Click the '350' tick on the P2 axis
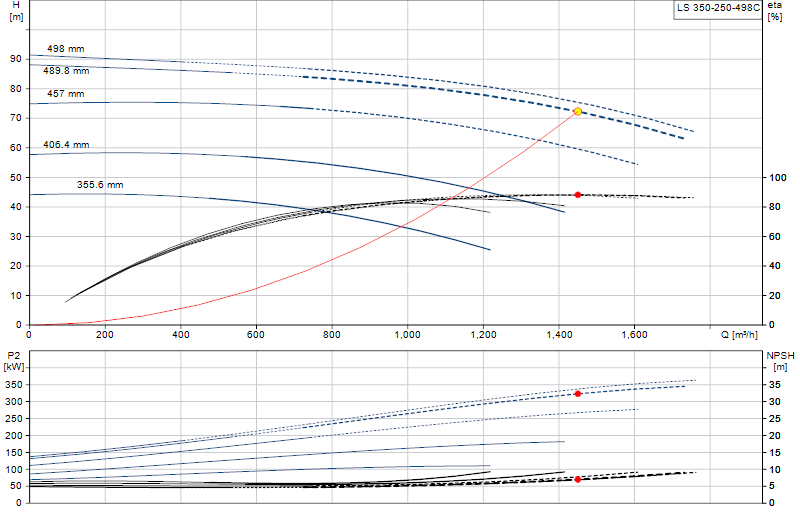The width and height of the screenshot is (800, 520). (x=14, y=385)
